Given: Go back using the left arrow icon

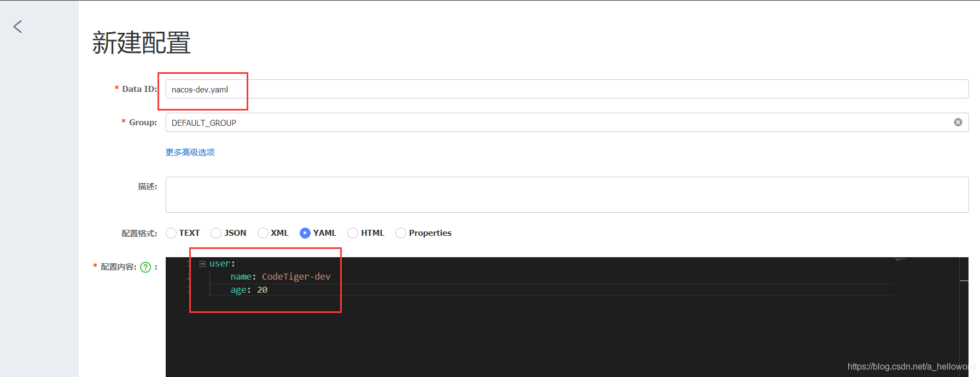Looking at the screenshot, I should click(17, 26).
